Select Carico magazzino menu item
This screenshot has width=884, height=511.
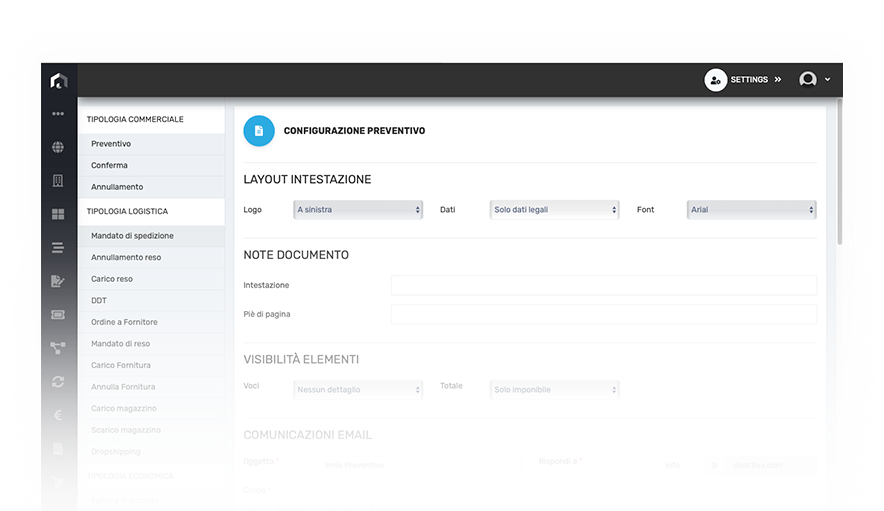pos(151,408)
